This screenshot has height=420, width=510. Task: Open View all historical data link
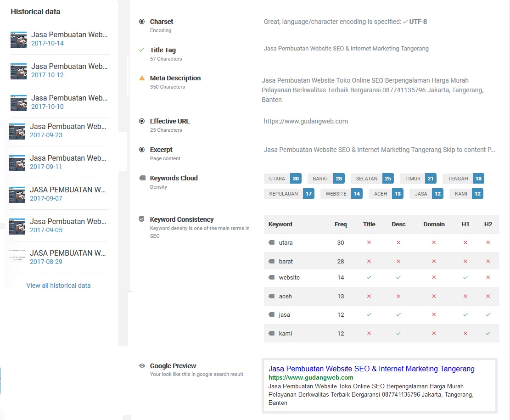(x=59, y=286)
